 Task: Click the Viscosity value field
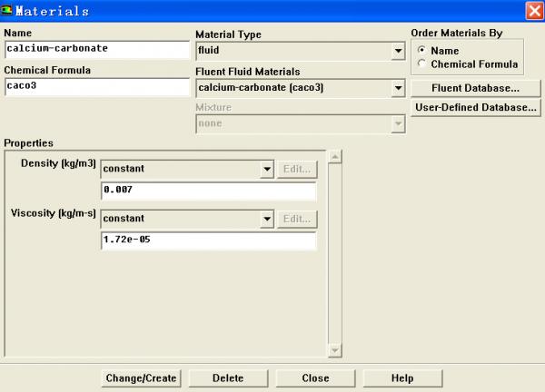[x=208, y=240]
